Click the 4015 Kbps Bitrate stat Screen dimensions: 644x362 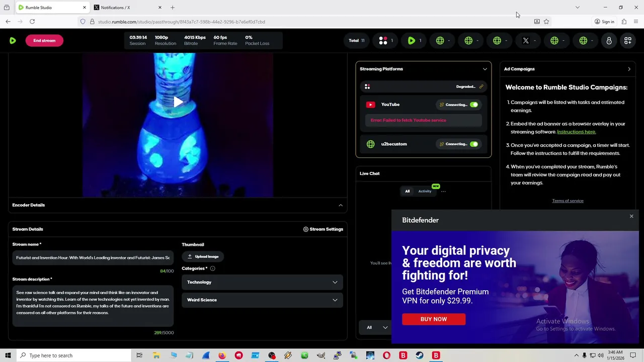(195, 40)
